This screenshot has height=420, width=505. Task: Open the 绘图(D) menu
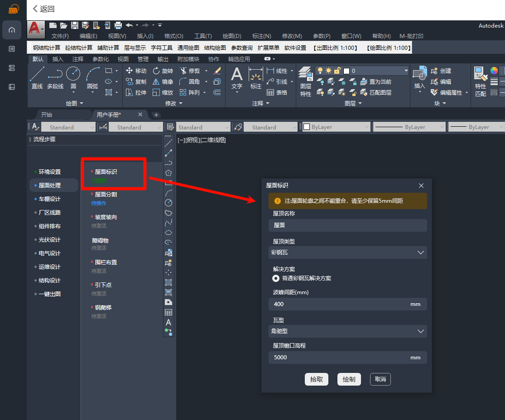point(231,36)
